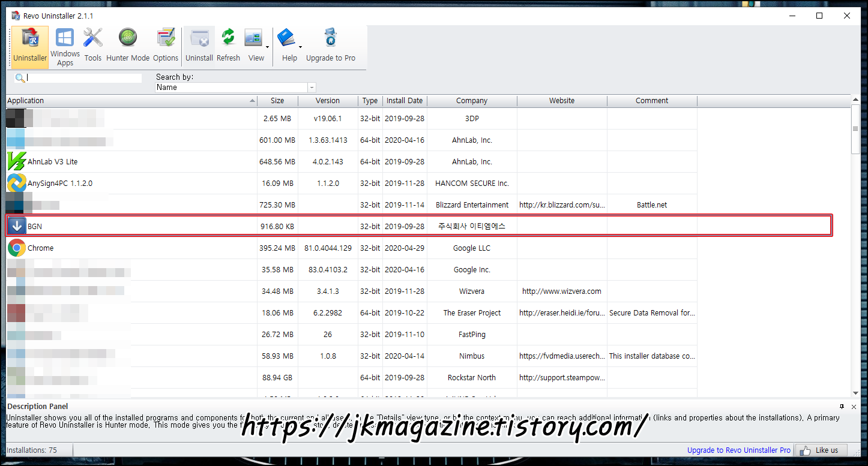Screen dimensions: 868x466
Task: Click the Uninstall toolbar button
Action: [x=199, y=46]
